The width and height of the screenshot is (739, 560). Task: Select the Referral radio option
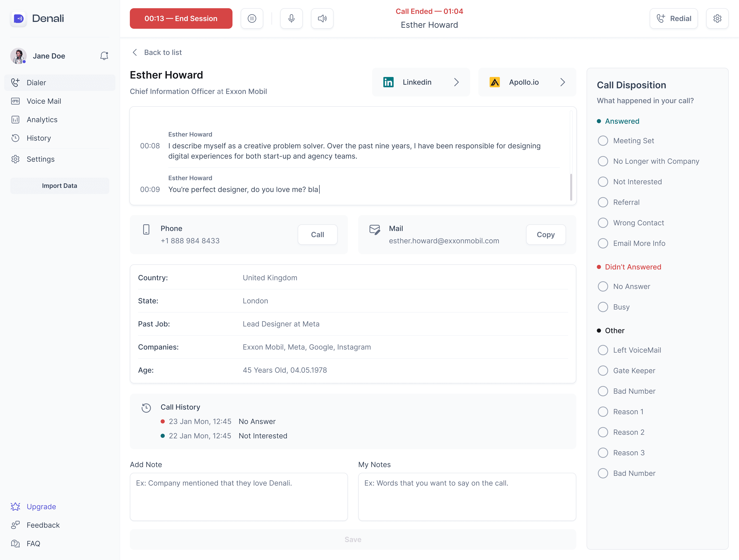point(603,202)
